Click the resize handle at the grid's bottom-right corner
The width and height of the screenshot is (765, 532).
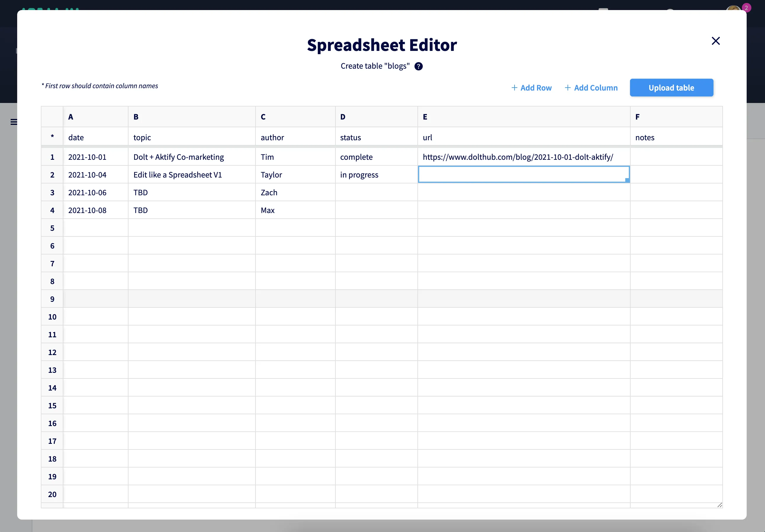click(720, 505)
